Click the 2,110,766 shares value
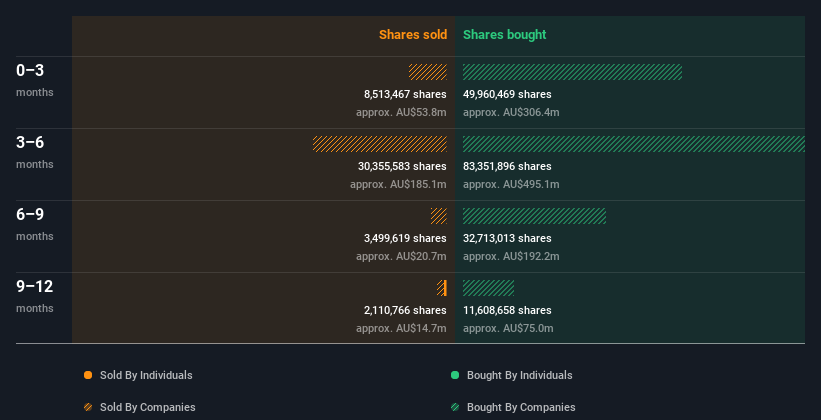821x420 pixels. click(x=405, y=310)
